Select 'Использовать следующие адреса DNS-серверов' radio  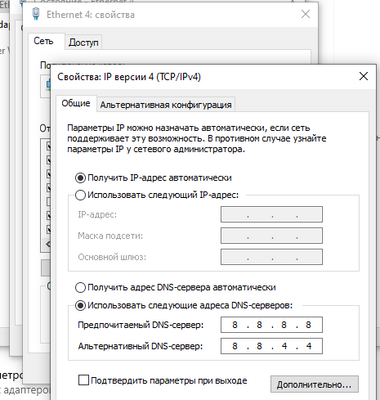click(x=80, y=305)
